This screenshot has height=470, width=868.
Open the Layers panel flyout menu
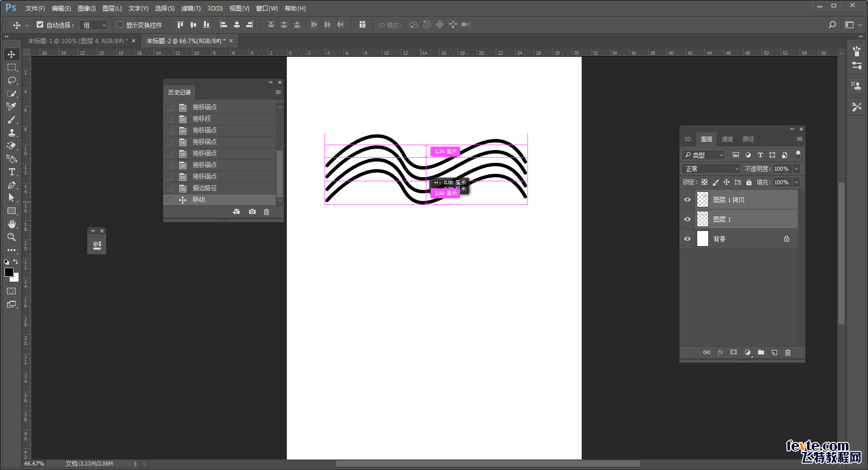pyautogui.click(x=799, y=139)
